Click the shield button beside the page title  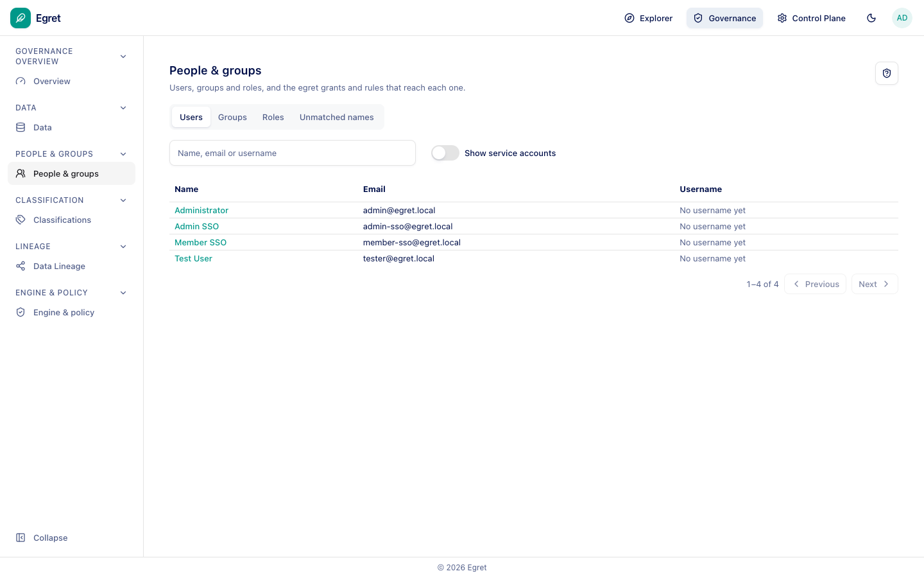887,73
